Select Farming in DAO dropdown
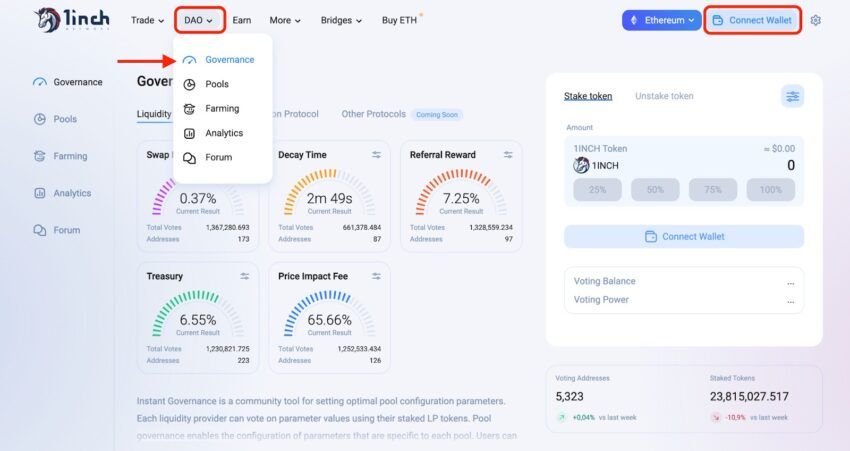The width and height of the screenshot is (850, 451). tap(222, 108)
